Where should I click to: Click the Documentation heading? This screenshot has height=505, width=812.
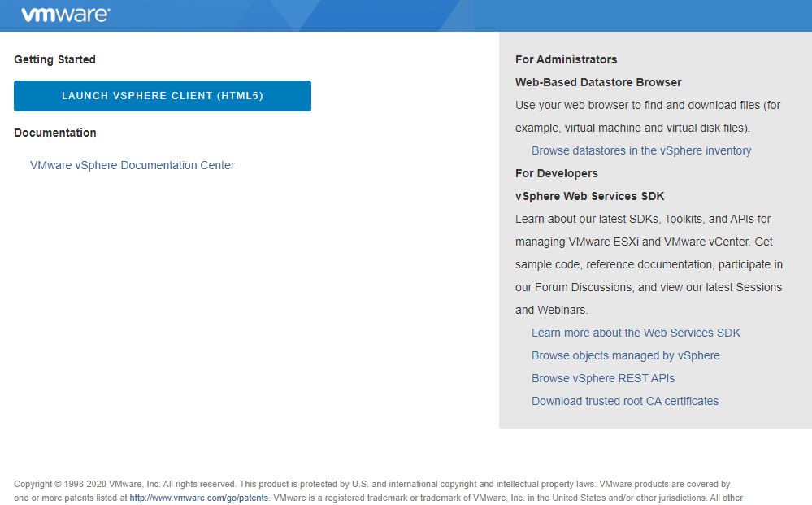pos(55,133)
